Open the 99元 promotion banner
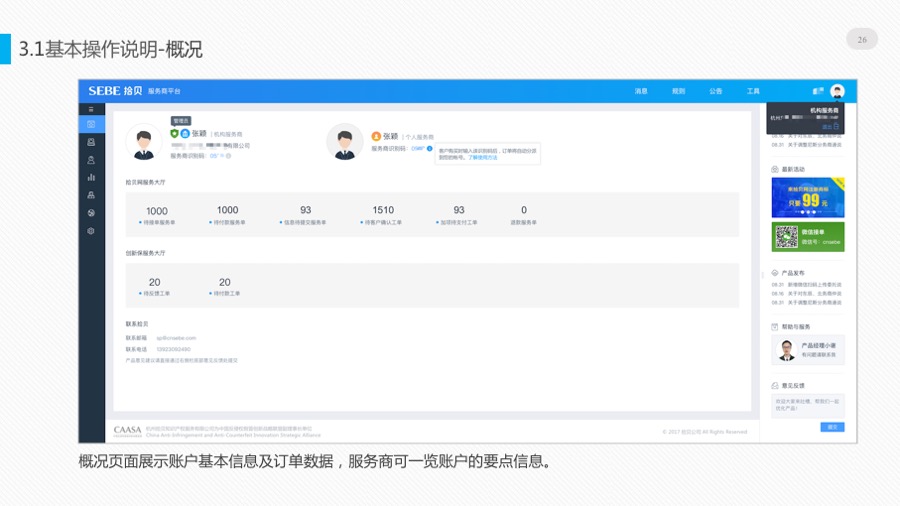The width and height of the screenshot is (900, 506). pos(808,197)
